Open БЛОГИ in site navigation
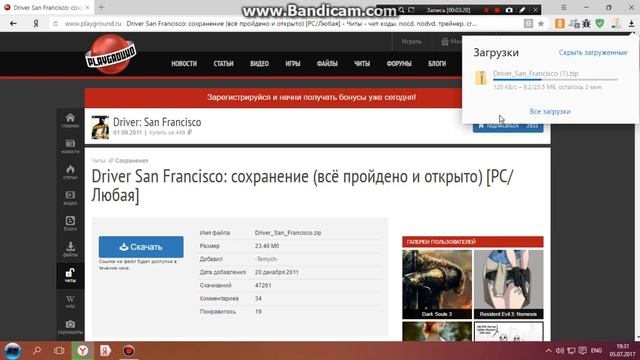The height and width of the screenshot is (360, 640). click(437, 64)
